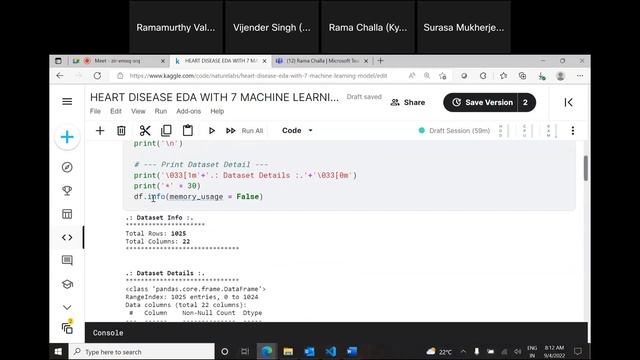Click Run All button
Viewport: 640px width, 360px height.
coord(244,131)
